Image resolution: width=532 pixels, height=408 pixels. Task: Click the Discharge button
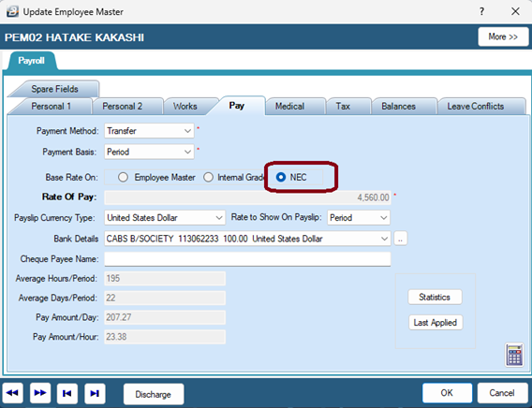pos(154,395)
